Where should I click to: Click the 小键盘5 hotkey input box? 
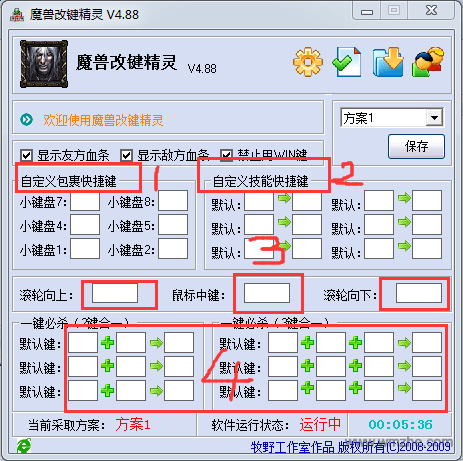pos(173,225)
